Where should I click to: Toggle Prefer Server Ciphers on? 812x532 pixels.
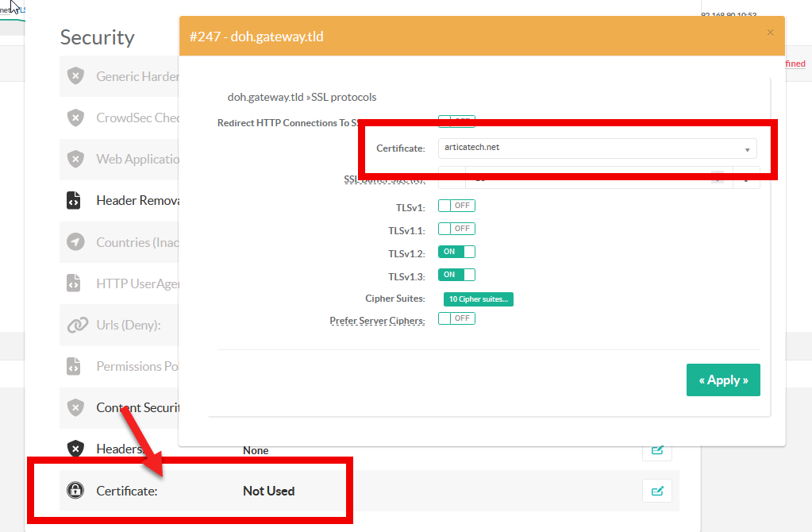tap(456, 318)
